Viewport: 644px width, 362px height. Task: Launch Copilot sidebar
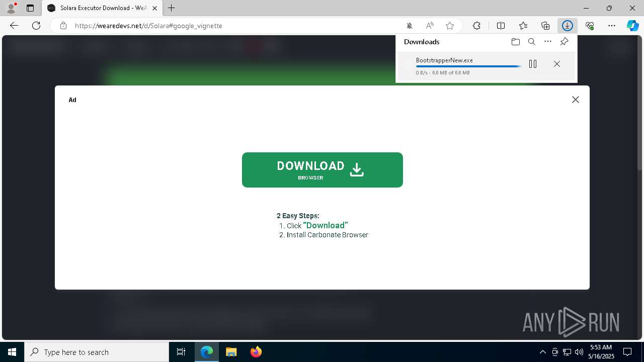(x=633, y=26)
